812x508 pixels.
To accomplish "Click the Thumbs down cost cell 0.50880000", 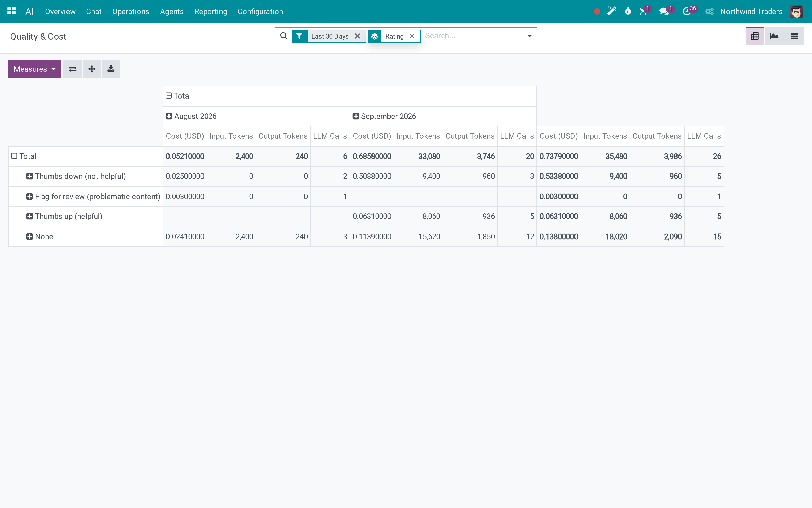I will tap(372, 176).
